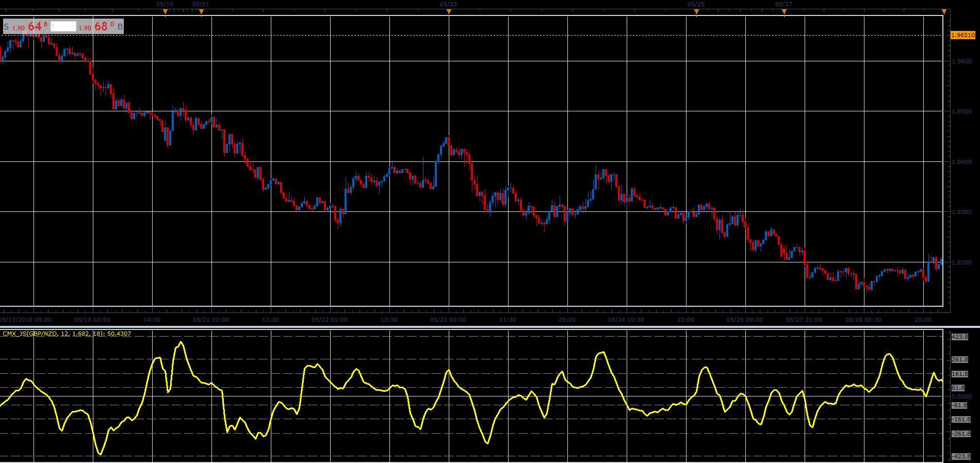
Task: Open the trade amount dropdown showing 1
Action: (x=63, y=27)
